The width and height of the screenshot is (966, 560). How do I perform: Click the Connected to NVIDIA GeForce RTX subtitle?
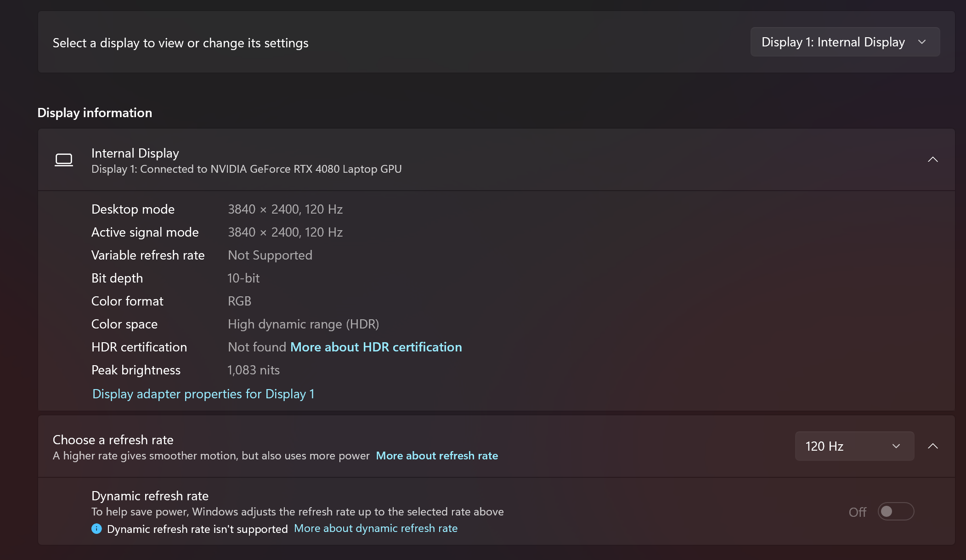click(247, 169)
